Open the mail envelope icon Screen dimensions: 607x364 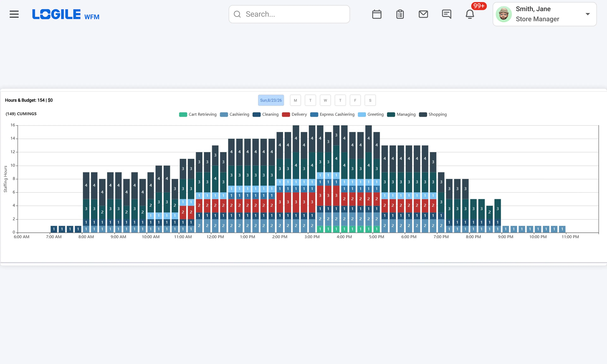click(423, 14)
